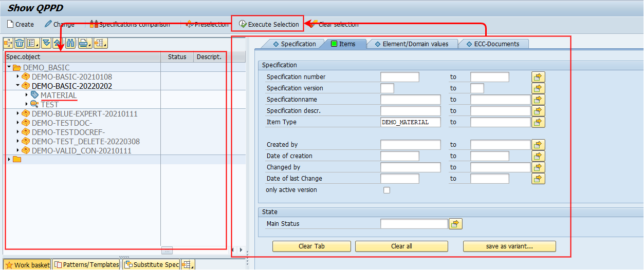Expand the DEMO-BLUE-EXPERT-20210111 node
This screenshot has height=270, width=644.
pos(18,113)
